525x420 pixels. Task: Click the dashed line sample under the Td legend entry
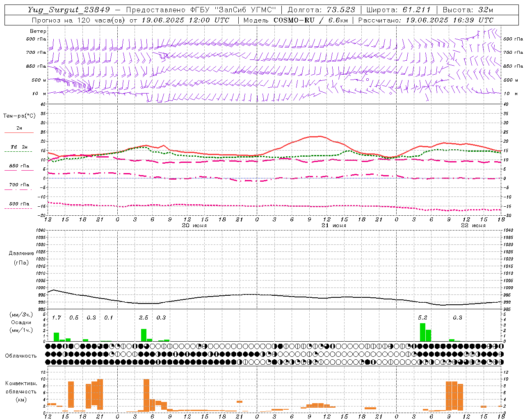pos(19,151)
